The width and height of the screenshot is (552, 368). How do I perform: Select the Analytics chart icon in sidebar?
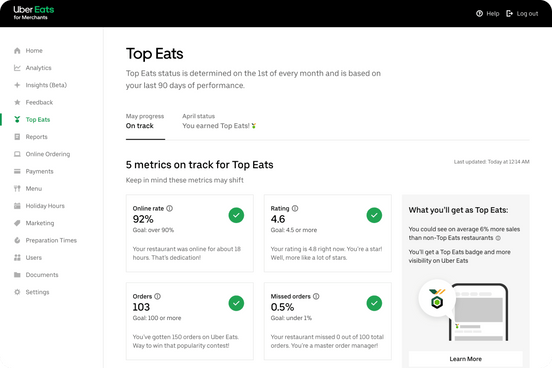click(17, 68)
